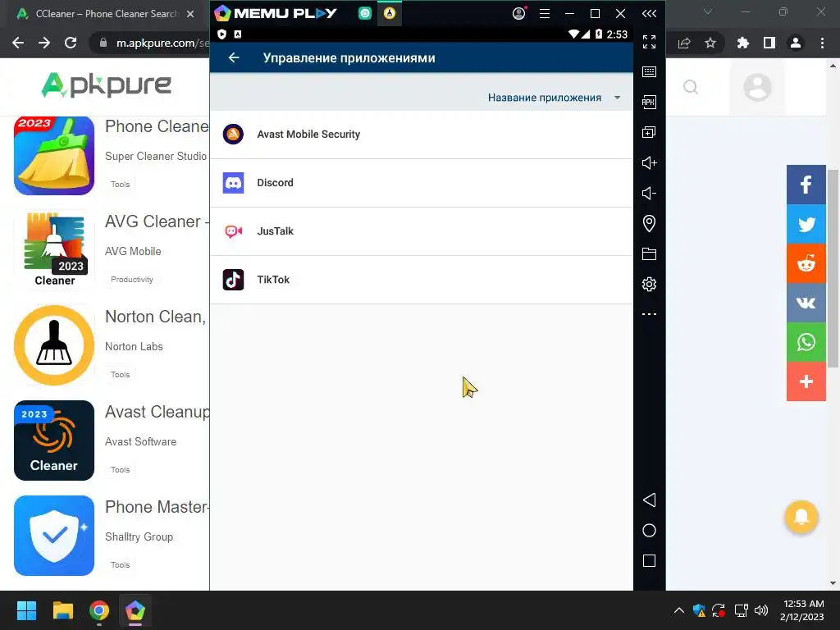The width and height of the screenshot is (840, 630).
Task: Bookmark this page with star icon
Action: click(710, 43)
